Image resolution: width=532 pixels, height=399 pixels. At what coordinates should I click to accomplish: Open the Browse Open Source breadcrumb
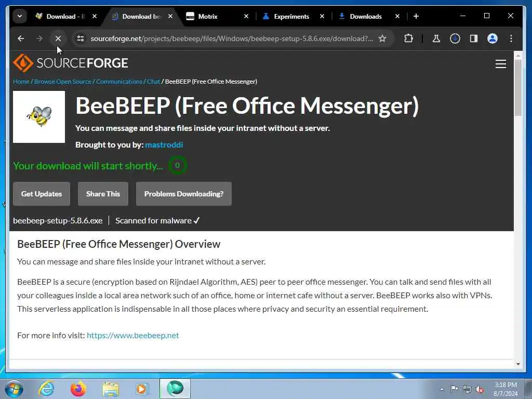(63, 82)
